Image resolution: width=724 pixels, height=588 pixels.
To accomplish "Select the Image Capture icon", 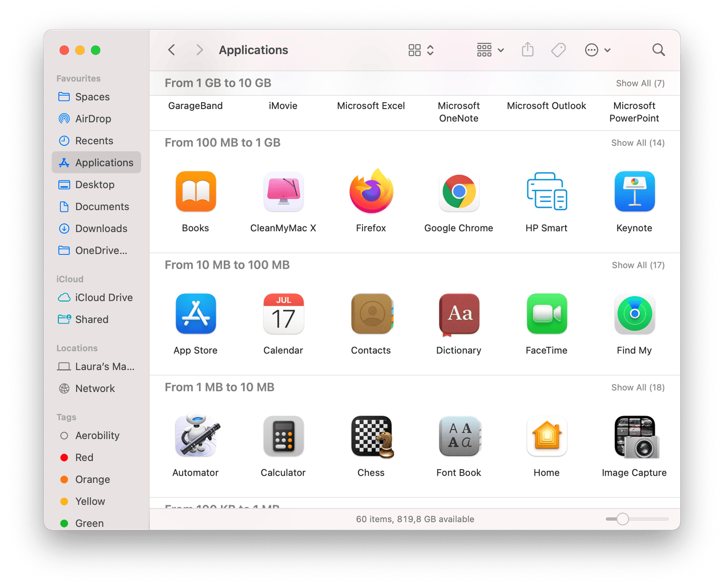I will coord(634,436).
